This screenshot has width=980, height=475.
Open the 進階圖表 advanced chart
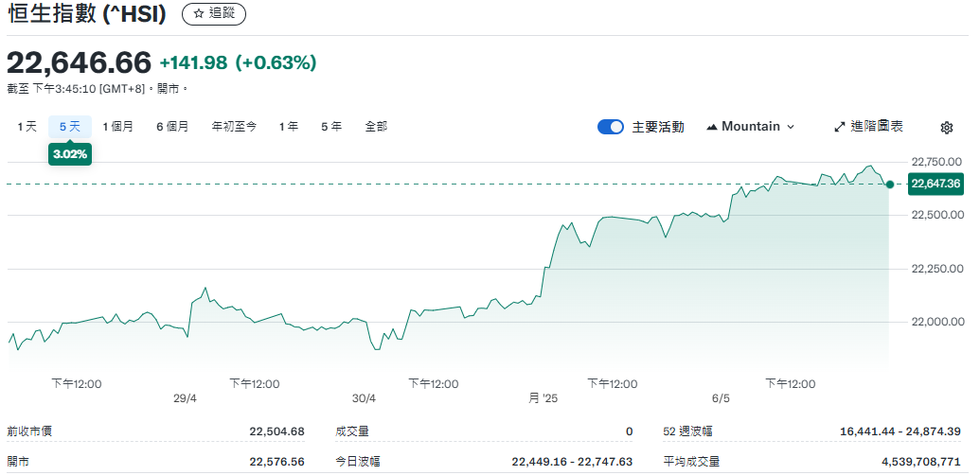click(x=869, y=127)
